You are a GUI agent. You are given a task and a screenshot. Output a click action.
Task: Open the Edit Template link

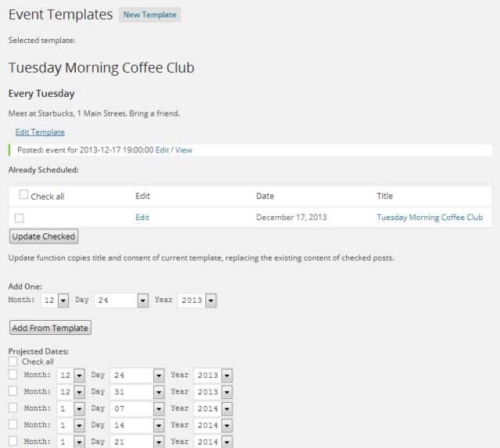click(40, 132)
